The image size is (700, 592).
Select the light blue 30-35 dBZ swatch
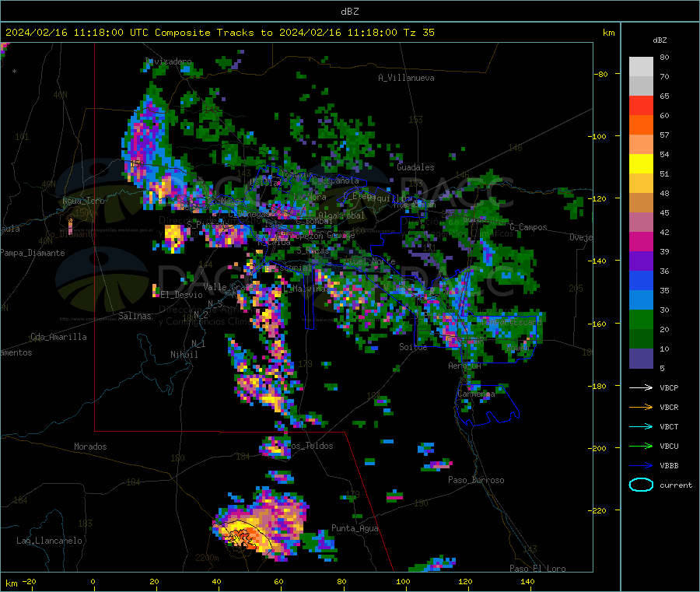[641, 300]
